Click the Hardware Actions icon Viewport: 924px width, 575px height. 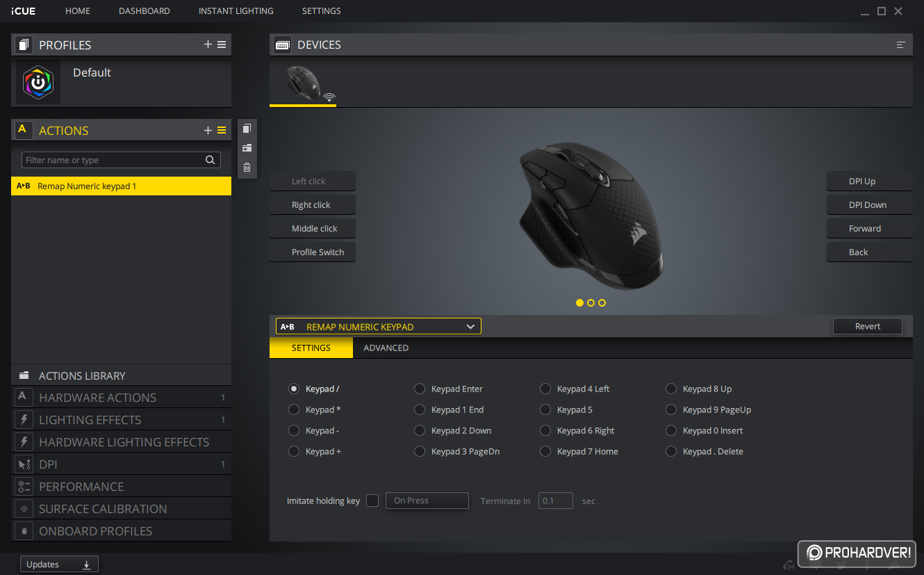click(23, 398)
